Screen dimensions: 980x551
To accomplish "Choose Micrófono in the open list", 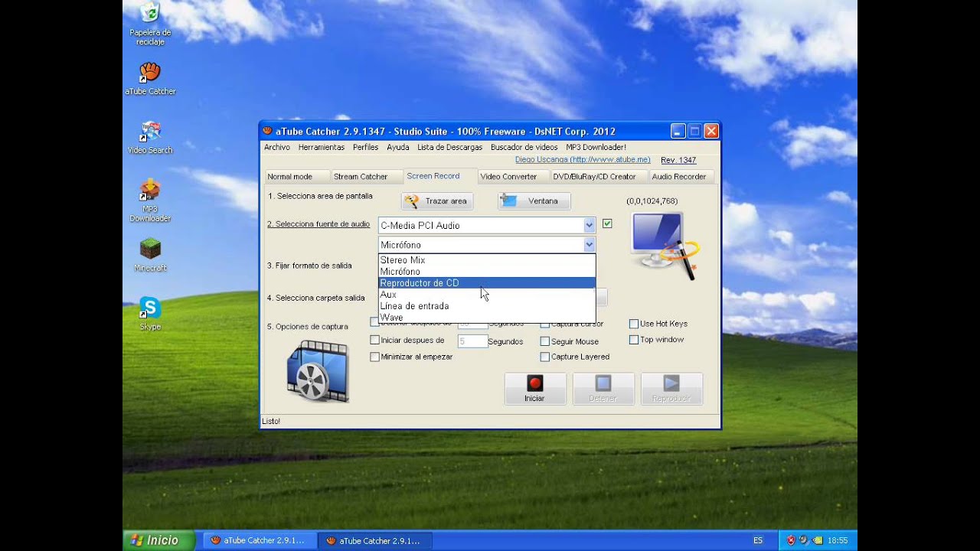I will pyautogui.click(x=487, y=272).
